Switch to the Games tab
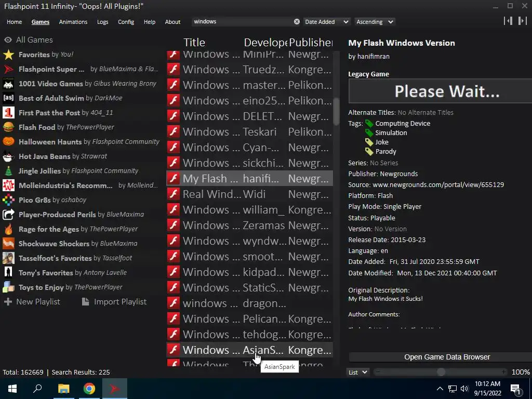This screenshot has height=399, width=532. [x=41, y=22]
